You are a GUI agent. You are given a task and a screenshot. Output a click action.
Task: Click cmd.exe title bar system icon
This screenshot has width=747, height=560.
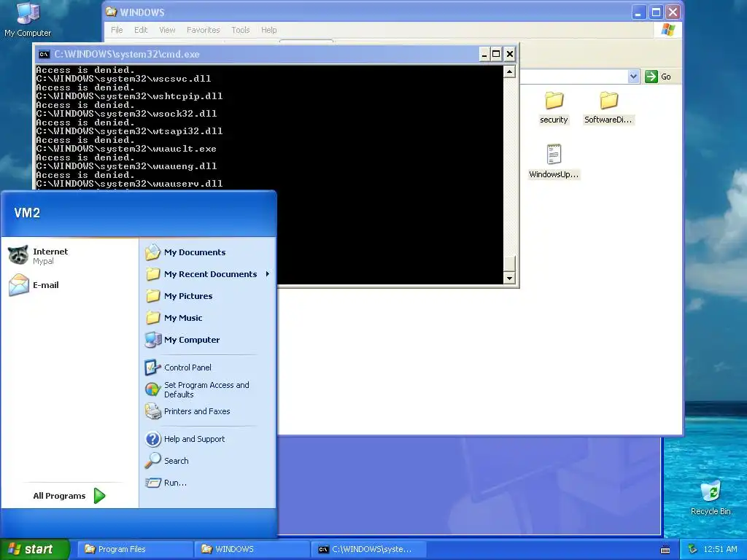click(x=44, y=54)
